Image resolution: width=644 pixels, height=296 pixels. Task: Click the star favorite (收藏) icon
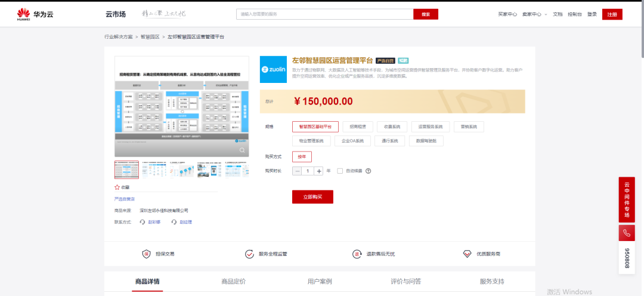tap(117, 187)
